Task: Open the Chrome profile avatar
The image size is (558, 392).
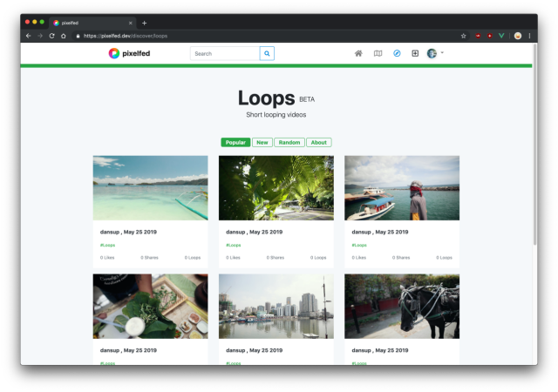Action: tap(518, 36)
